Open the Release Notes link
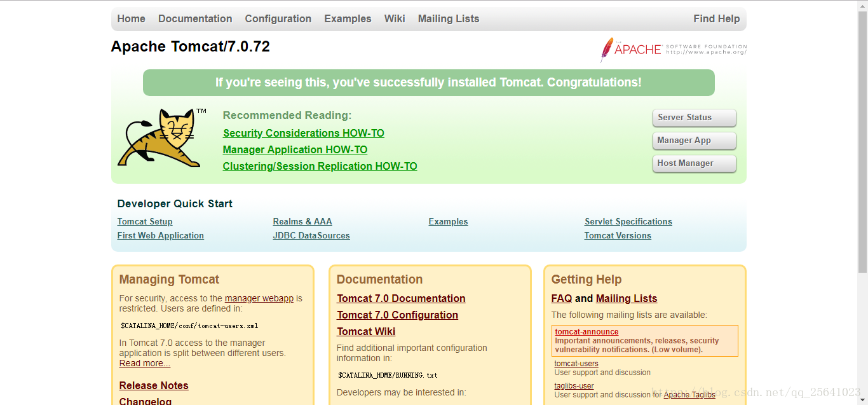 154,385
